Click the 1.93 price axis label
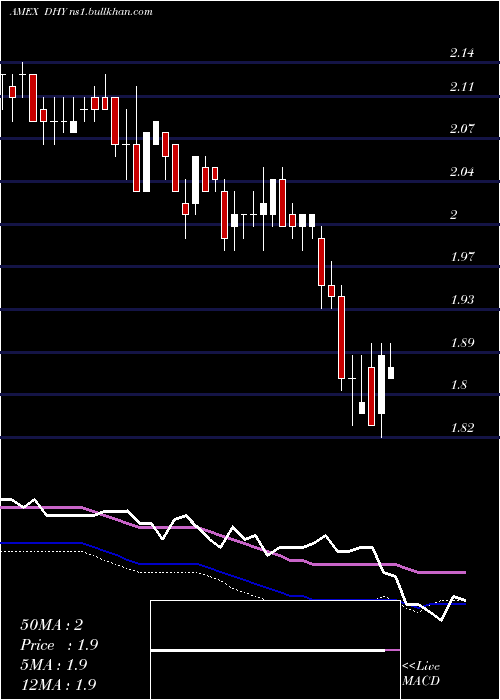 pos(461,300)
